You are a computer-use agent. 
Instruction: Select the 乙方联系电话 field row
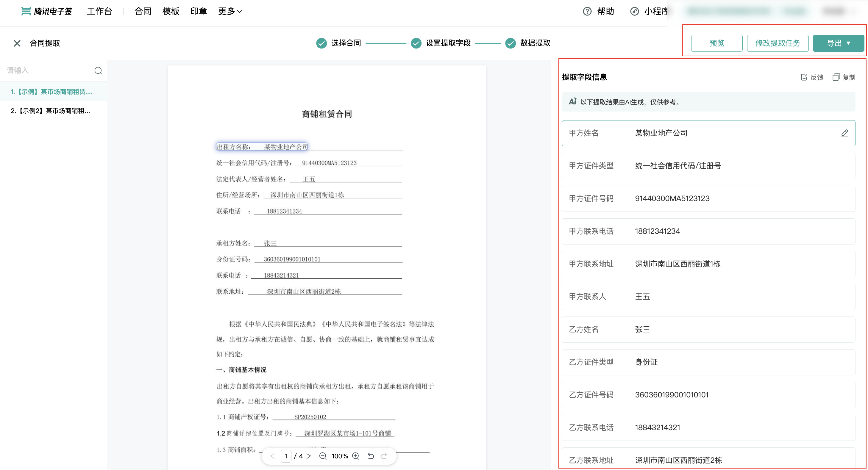[709, 427]
